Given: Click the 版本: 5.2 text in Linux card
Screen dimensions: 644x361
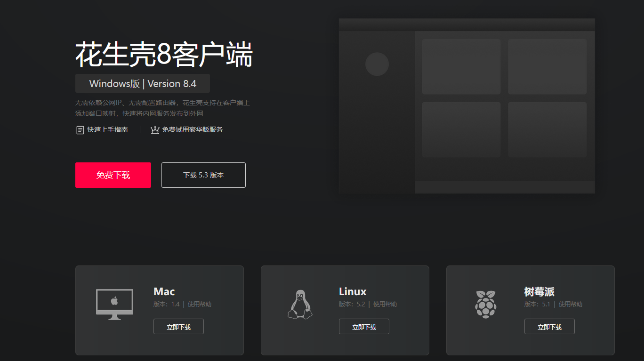Looking at the screenshot, I should tap(352, 304).
